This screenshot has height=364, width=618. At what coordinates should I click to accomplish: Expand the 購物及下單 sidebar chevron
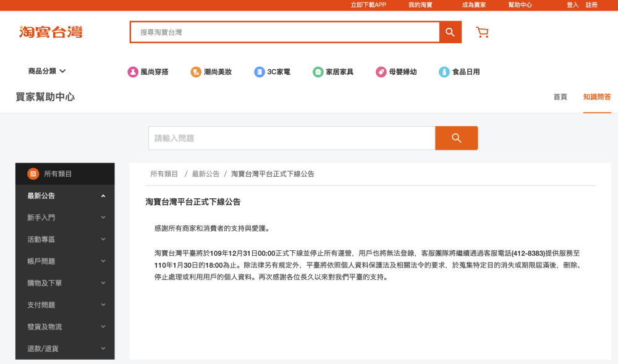(103, 283)
